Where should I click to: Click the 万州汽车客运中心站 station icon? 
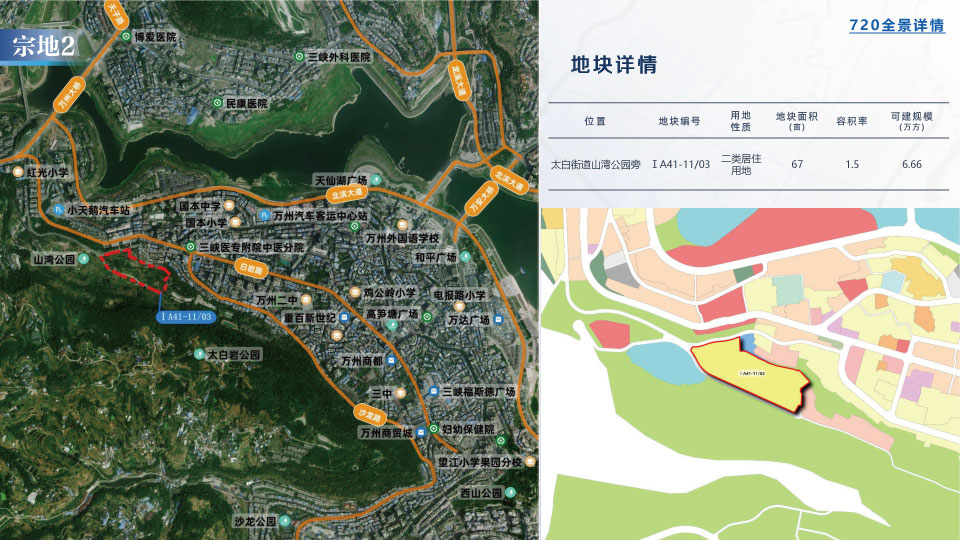tap(264, 216)
